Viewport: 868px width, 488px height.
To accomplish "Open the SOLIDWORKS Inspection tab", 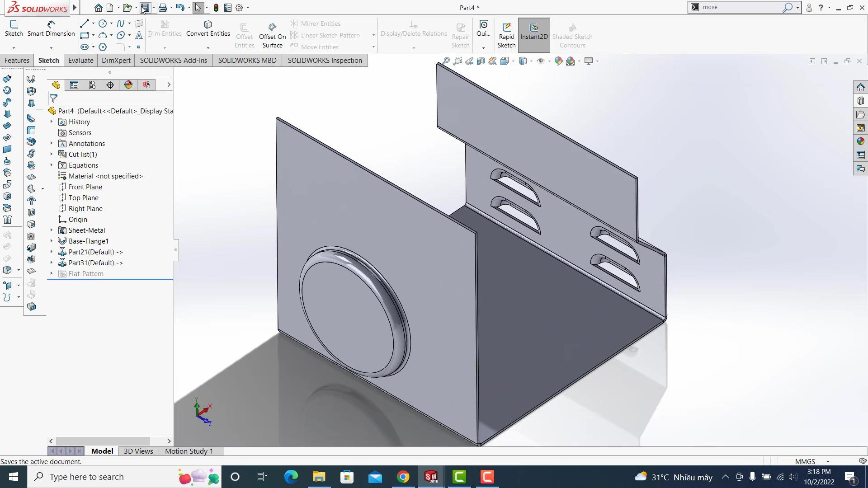I will point(325,60).
